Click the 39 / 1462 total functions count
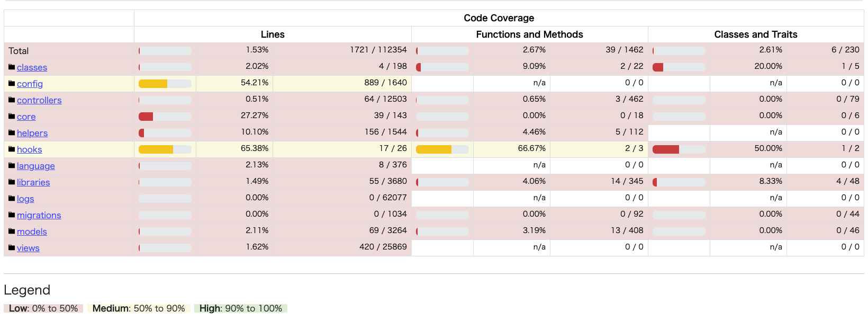The height and width of the screenshot is (320, 868). click(625, 50)
